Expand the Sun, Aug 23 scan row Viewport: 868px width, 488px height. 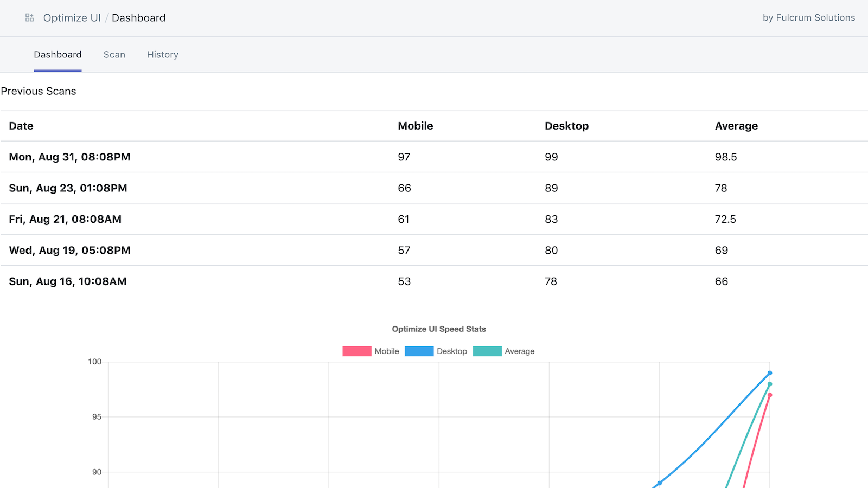point(68,188)
